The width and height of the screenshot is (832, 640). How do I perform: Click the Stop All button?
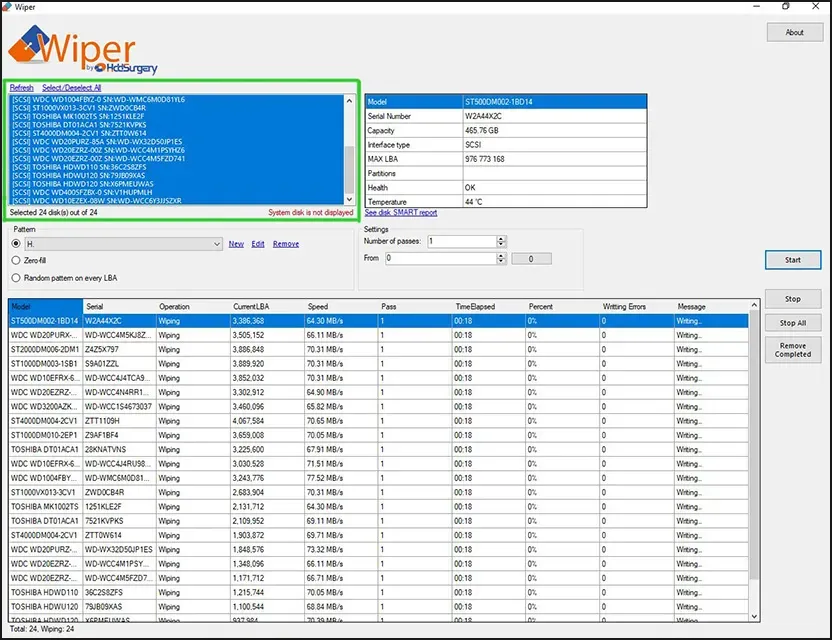point(793,323)
